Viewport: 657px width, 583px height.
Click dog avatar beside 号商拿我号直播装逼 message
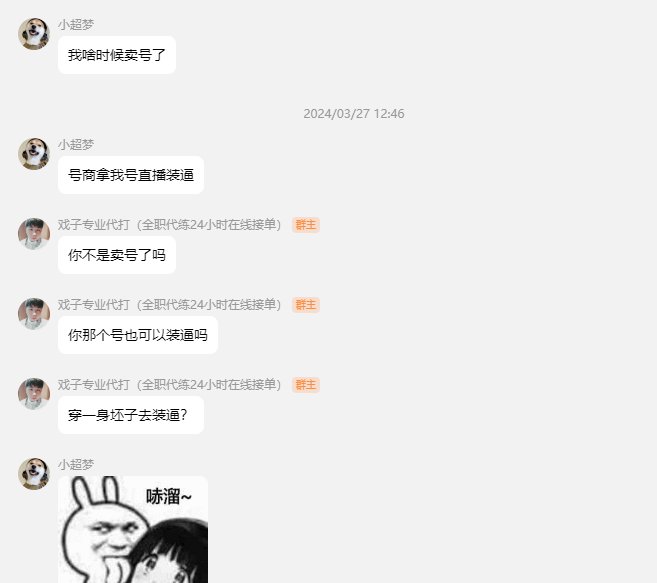tap(34, 153)
